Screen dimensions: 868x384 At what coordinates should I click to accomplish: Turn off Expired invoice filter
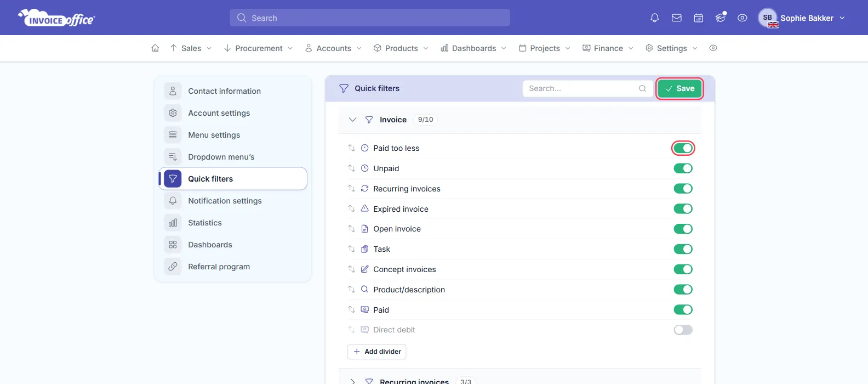(x=683, y=209)
